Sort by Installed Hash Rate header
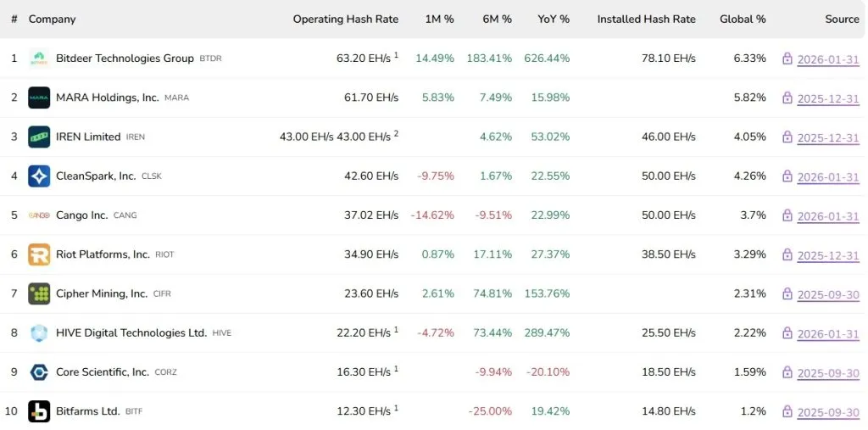This screenshot has height=430, width=868. pos(646,19)
